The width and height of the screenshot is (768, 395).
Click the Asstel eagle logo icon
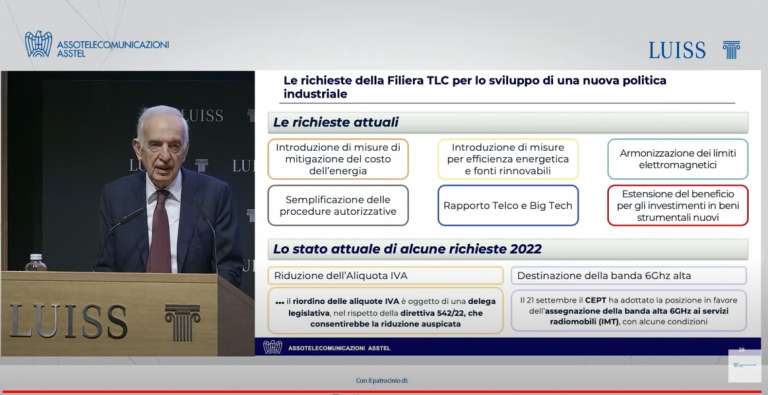tap(38, 44)
